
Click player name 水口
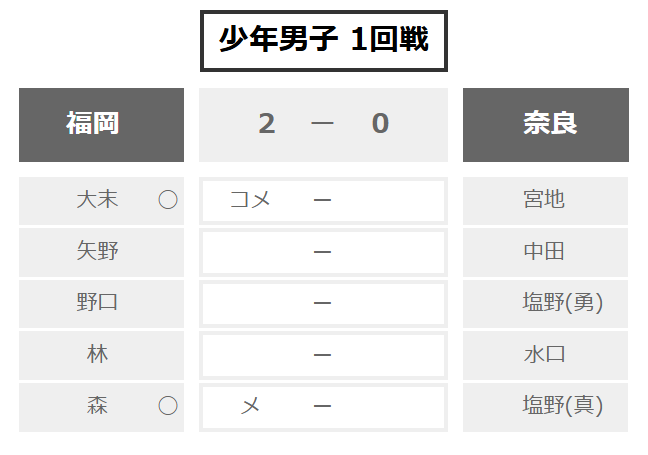coord(545,354)
